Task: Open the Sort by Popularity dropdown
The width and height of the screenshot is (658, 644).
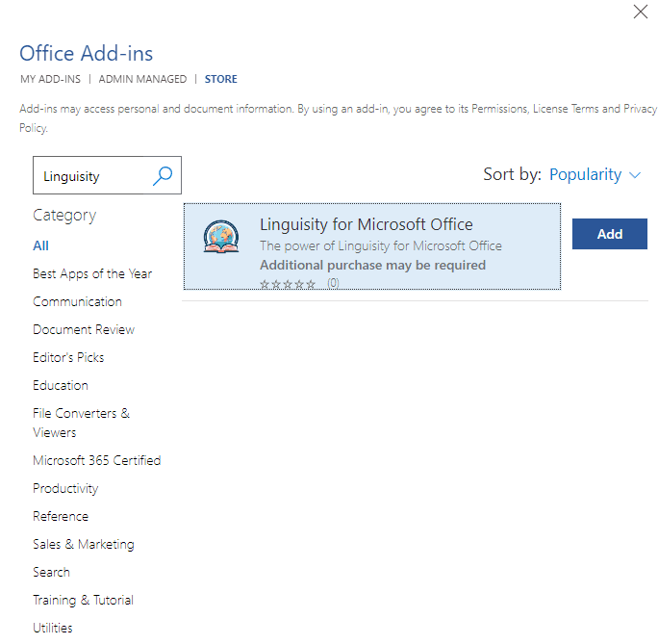Action: tap(595, 174)
